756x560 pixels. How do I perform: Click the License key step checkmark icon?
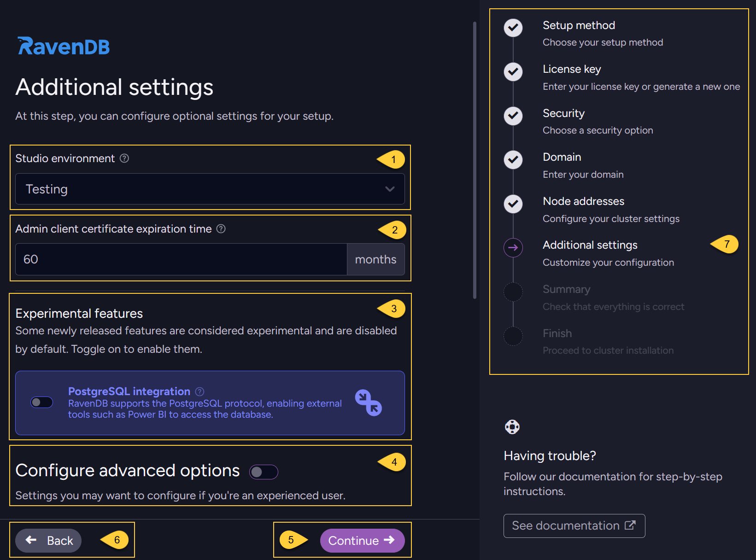tap(513, 72)
